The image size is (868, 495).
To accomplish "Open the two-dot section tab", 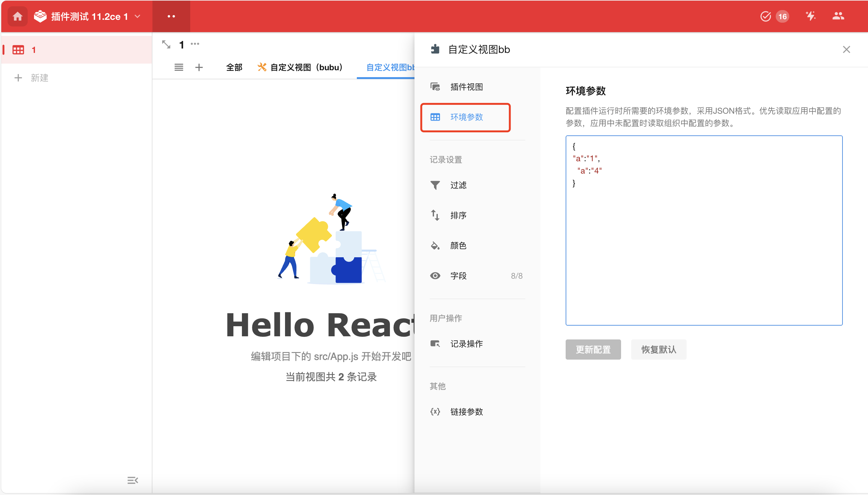I will point(171,16).
